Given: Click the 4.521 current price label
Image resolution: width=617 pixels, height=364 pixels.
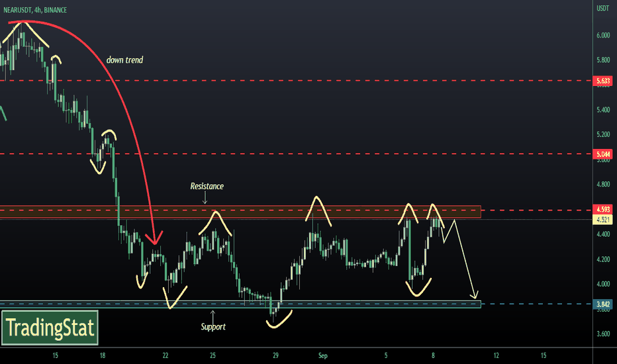Looking at the screenshot, I should click(603, 220).
